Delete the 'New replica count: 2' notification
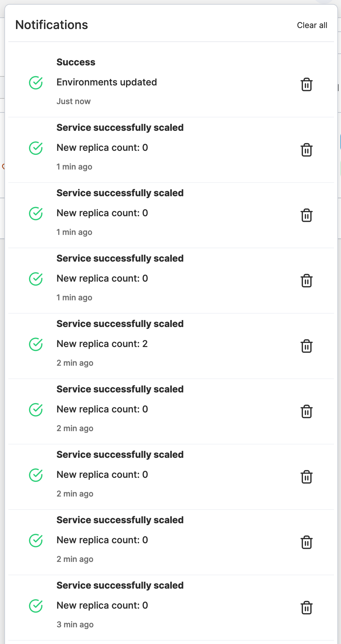Viewport: 341px width, 644px height. click(x=306, y=346)
